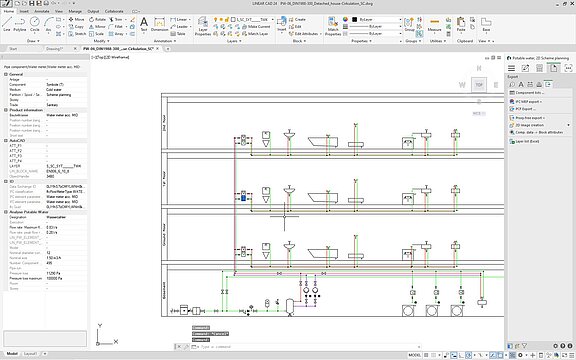This screenshot has height=360, width=576.
Task: Select the Circle tool in the ribbon
Action: 35,24
